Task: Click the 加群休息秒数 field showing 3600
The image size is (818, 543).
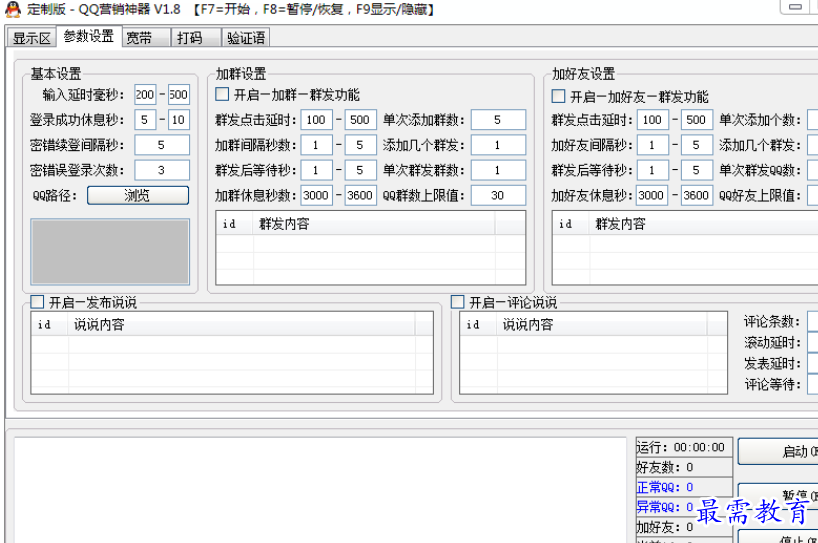Action: point(360,195)
